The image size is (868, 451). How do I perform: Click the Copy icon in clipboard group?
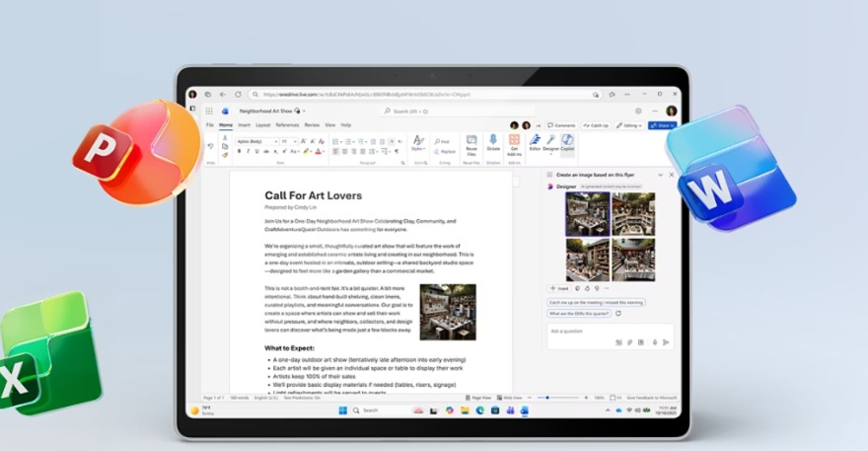225,146
